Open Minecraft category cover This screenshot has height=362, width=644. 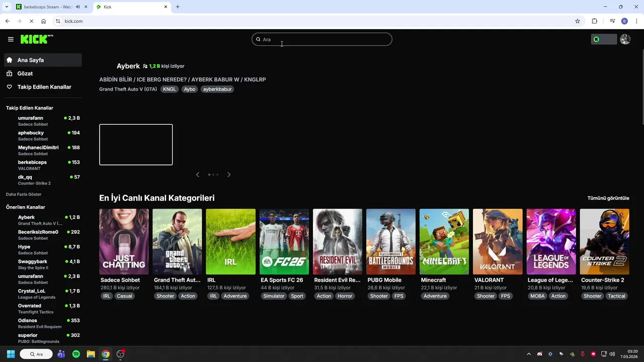(x=444, y=242)
